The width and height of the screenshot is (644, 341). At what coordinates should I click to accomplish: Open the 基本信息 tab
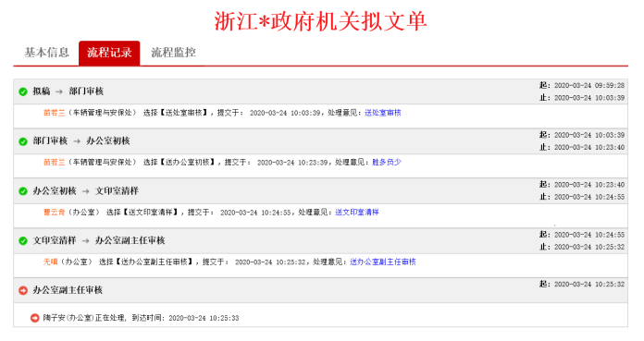coord(46,53)
